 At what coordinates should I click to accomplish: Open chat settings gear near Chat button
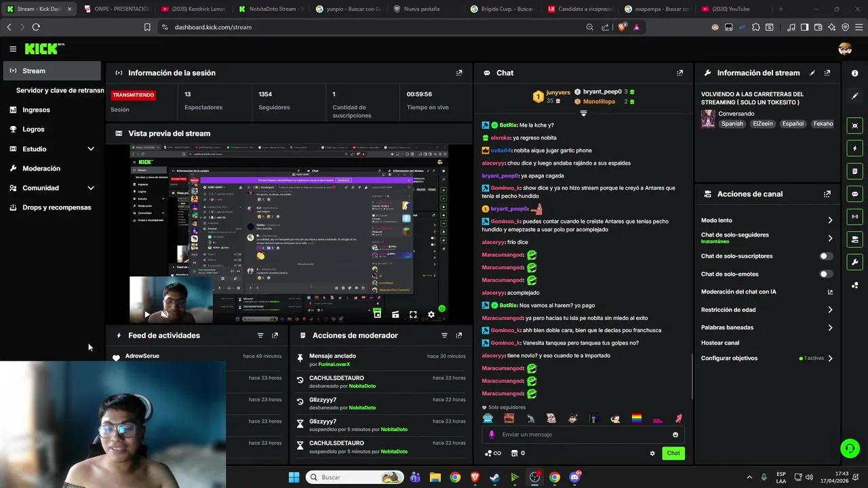pos(652,453)
